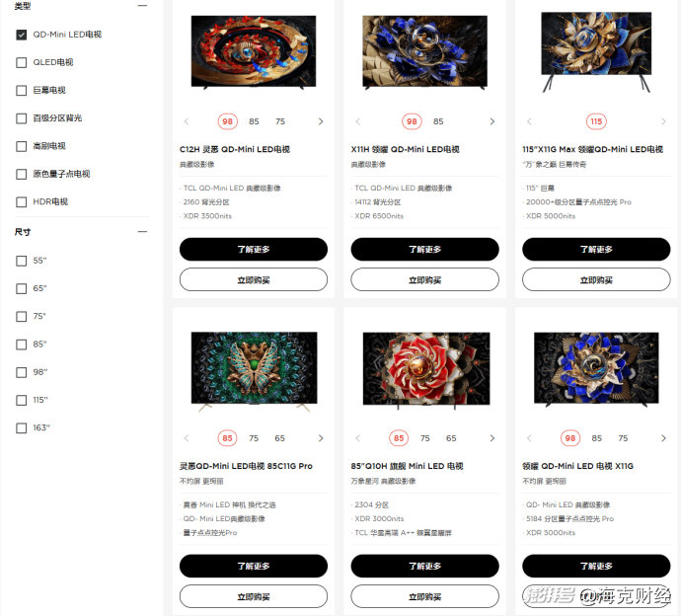This screenshot has height=616, width=681.
Task: Click left arrow on 85C11G Pro card
Action: 187,438
